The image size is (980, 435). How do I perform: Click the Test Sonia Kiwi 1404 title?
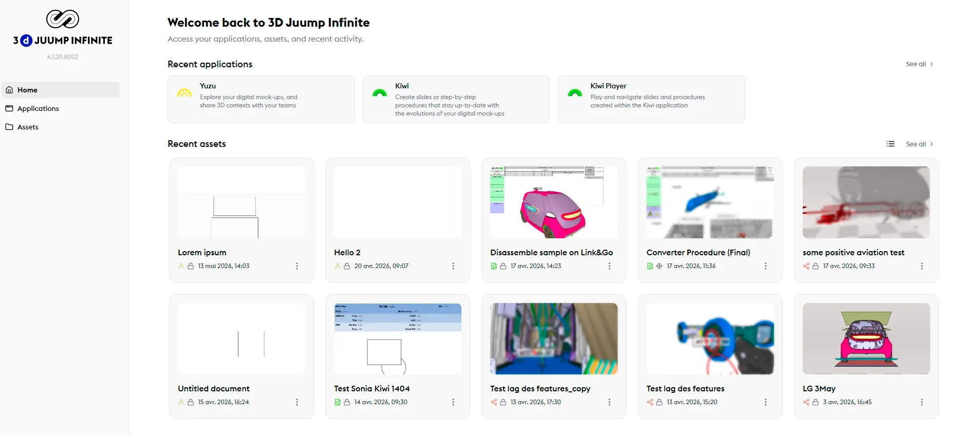[372, 389]
